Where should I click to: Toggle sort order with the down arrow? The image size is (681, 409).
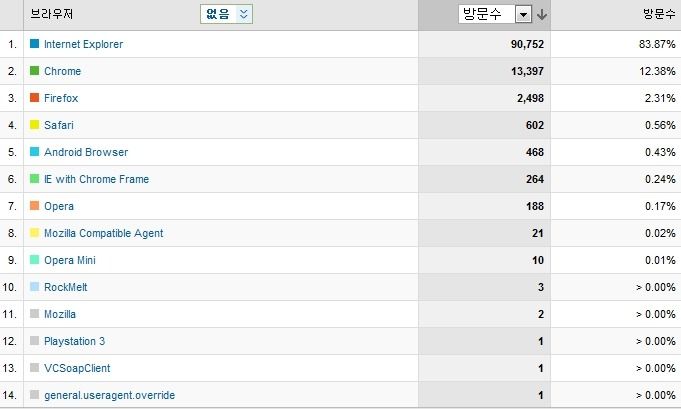click(542, 15)
